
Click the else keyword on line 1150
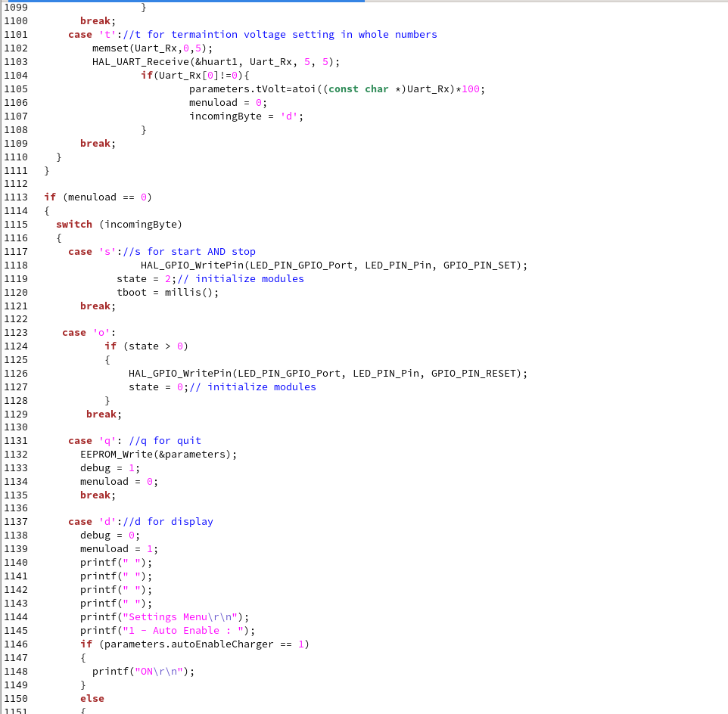tap(92, 699)
